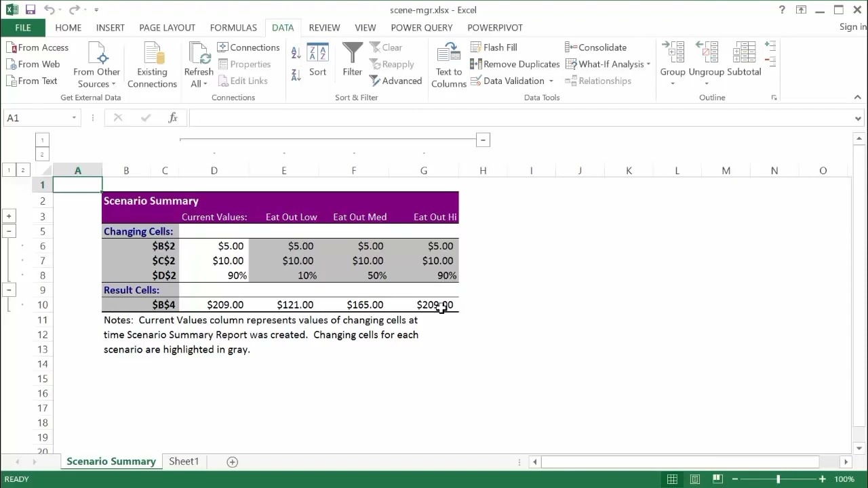Image resolution: width=868 pixels, height=488 pixels.
Task: Collapse Changing Cells row group at row 5
Action: pos(9,231)
